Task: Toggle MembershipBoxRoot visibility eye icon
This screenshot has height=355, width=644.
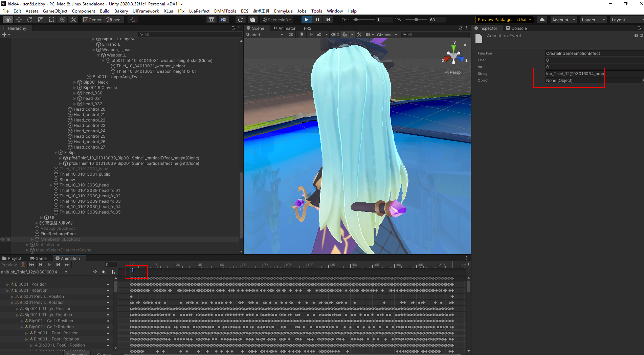Action: [3, 239]
